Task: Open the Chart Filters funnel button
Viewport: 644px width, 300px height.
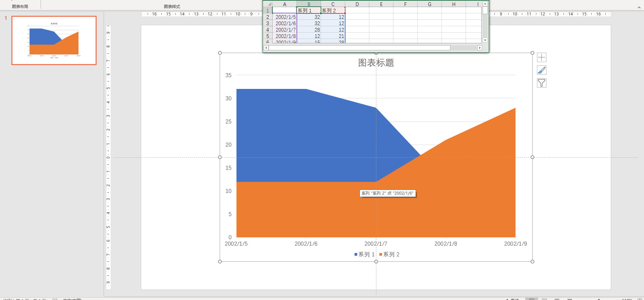Action: pos(542,83)
